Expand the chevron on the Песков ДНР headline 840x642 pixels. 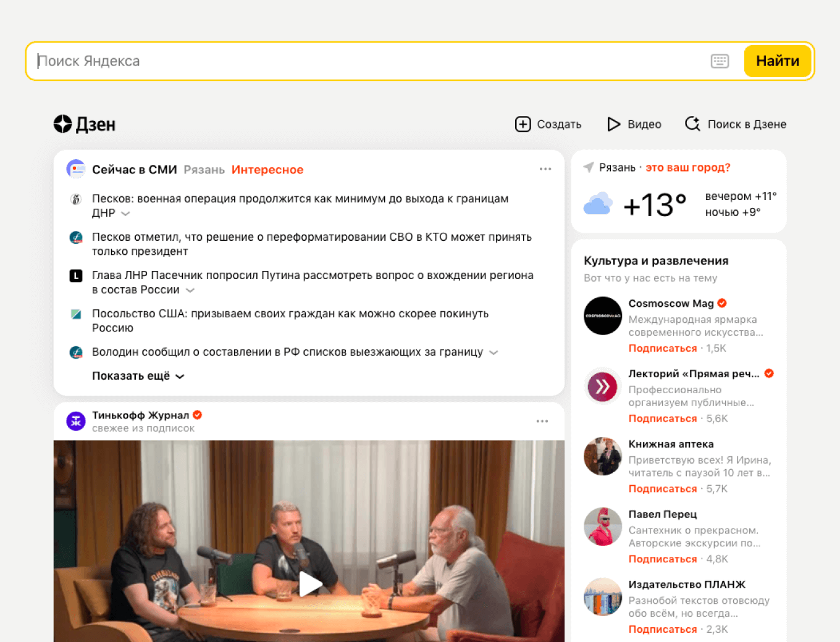(x=125, y=213)
